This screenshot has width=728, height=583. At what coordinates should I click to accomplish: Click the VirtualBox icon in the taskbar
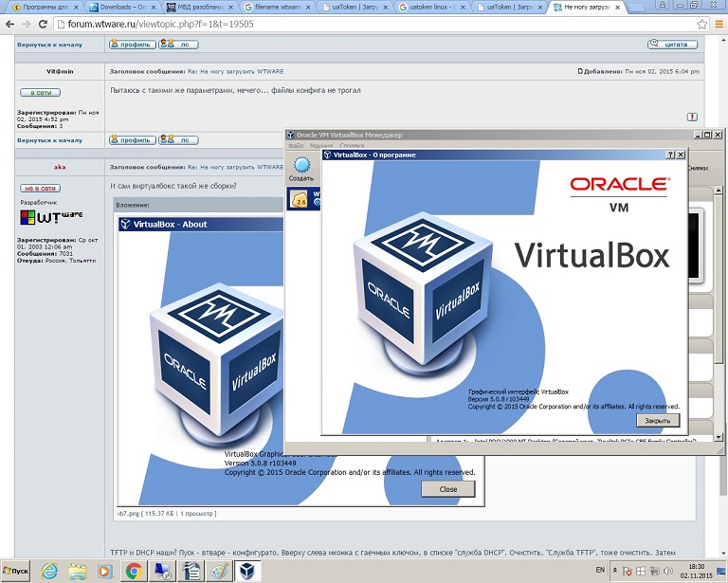point(249,571)
